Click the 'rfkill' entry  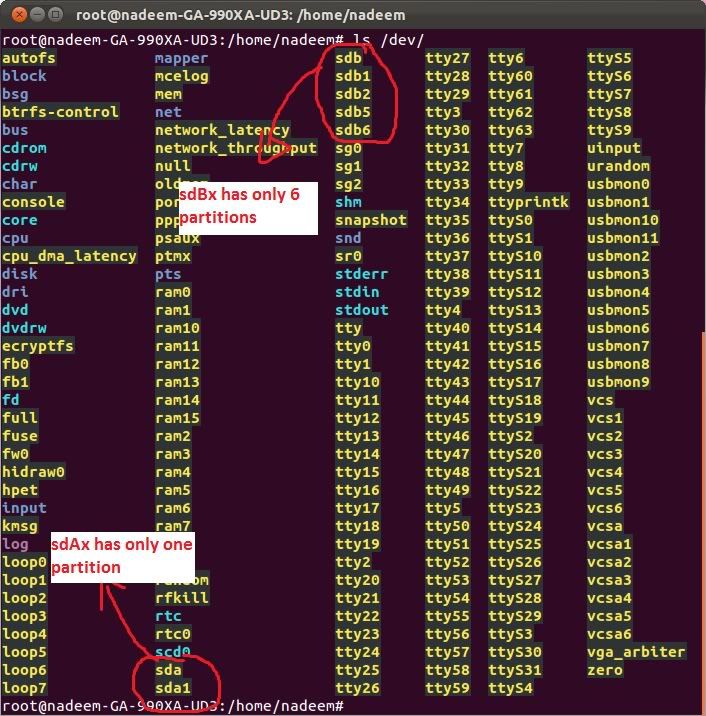click(182, 598)
